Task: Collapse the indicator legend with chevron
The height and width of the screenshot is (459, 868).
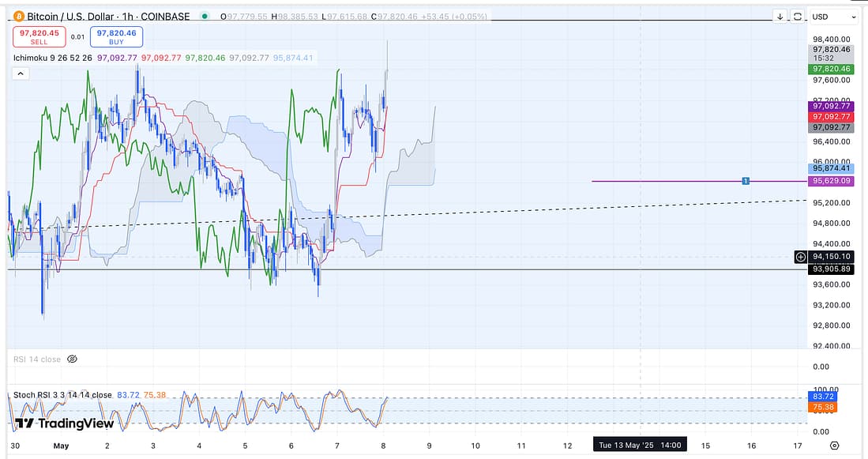Action: coord(21,73)
